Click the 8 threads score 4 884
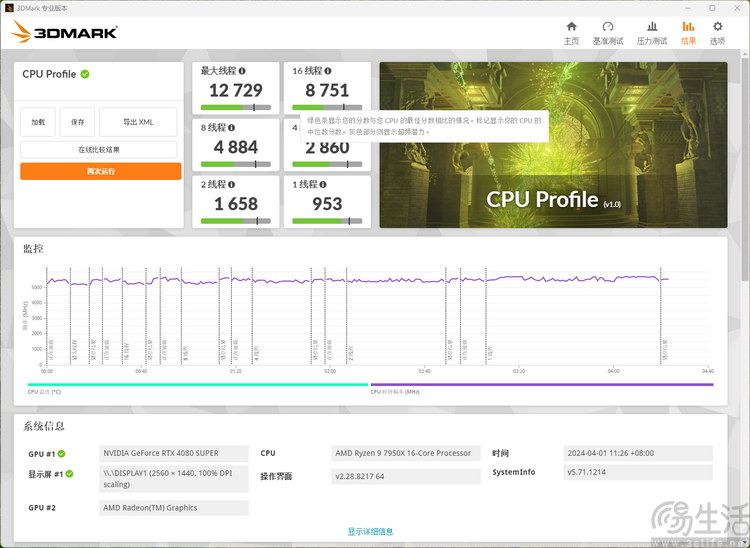 pos(236,147)
